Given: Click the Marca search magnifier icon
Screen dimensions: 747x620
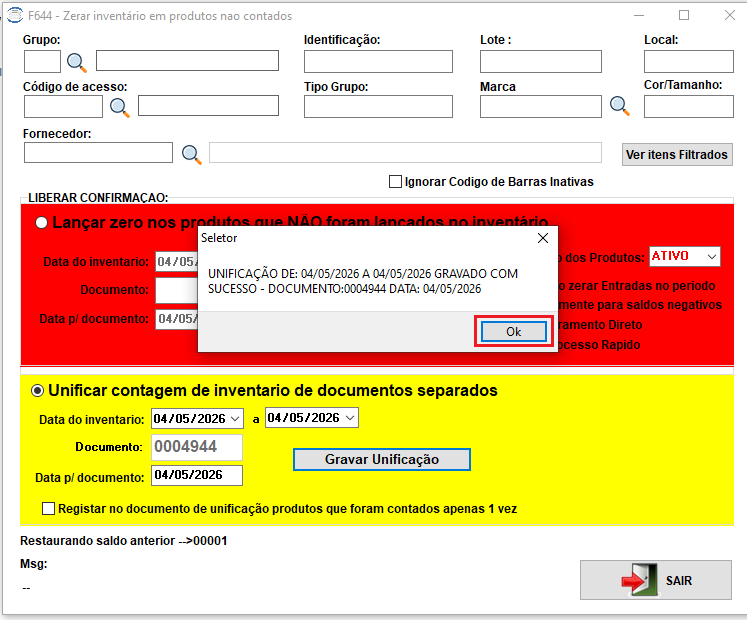Looking at the screenshot, I should tap(620, 105).
